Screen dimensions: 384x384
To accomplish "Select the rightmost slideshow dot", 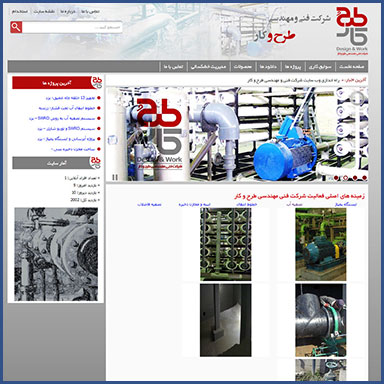I will coord(364,178).
